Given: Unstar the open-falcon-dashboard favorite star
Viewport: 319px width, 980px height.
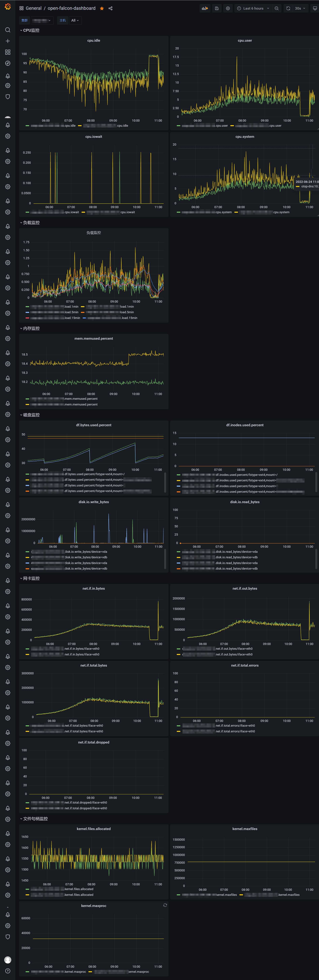Looking at the screenshot, I should (102, 8).
